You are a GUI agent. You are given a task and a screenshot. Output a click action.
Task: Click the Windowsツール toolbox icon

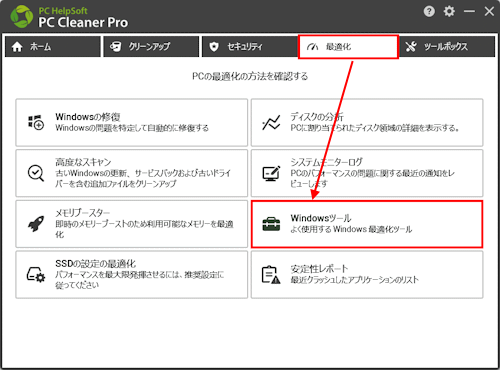(271, 224)
